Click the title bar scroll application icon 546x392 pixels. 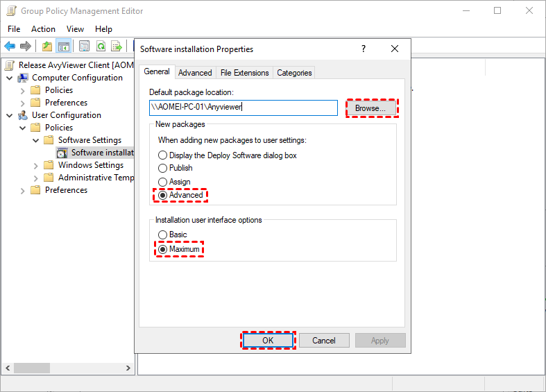(x=12, y=11)
